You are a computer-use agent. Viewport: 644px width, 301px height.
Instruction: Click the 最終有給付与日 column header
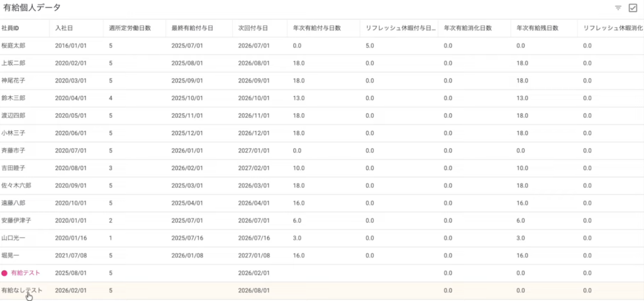(x=191, y=28)
